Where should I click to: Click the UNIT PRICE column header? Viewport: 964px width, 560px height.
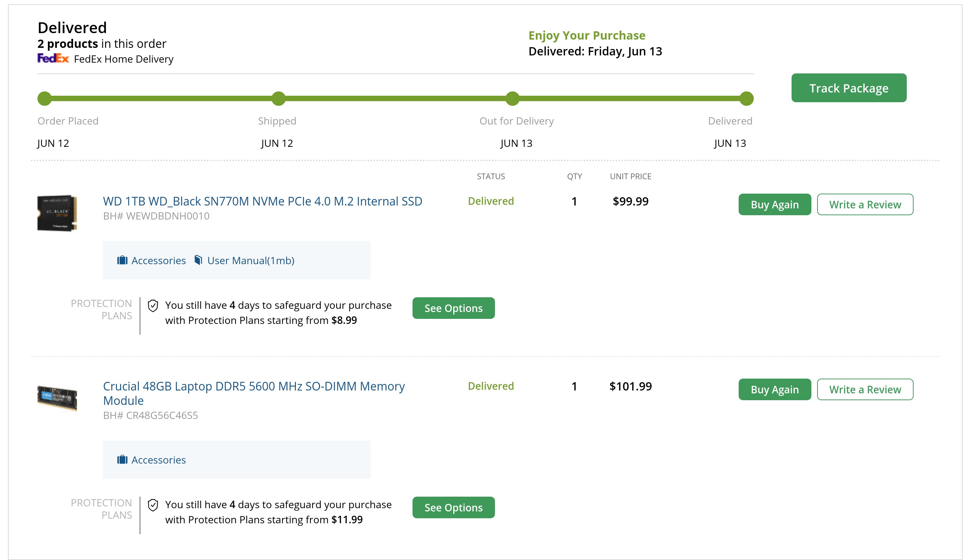tap(630, 176)
